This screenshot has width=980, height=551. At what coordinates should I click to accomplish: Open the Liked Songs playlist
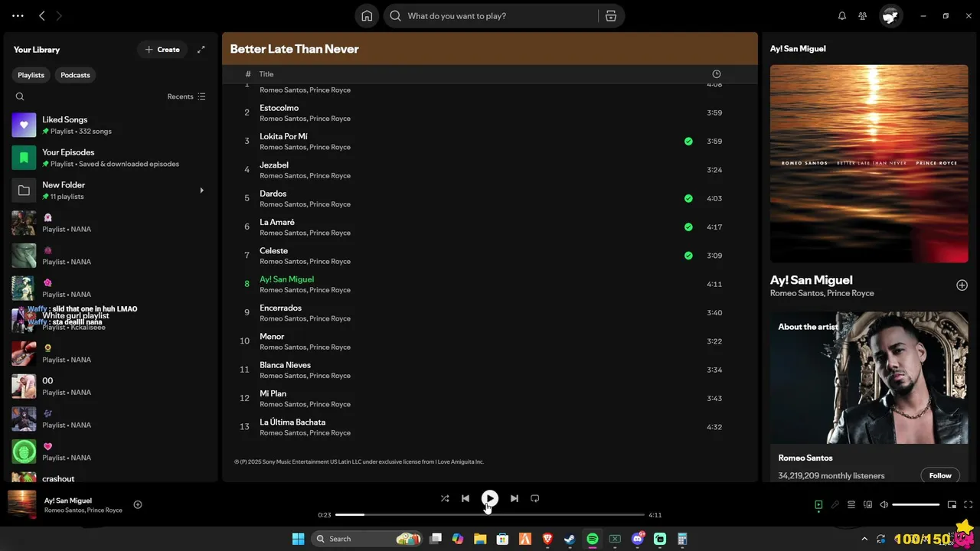tap(110, 126)
